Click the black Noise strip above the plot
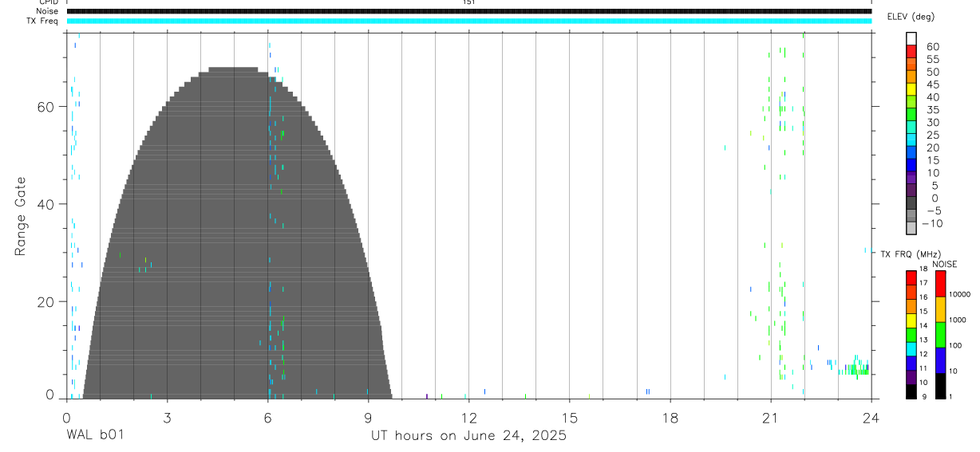The width and height of the screenshot is (980, 452). (468, 11)
